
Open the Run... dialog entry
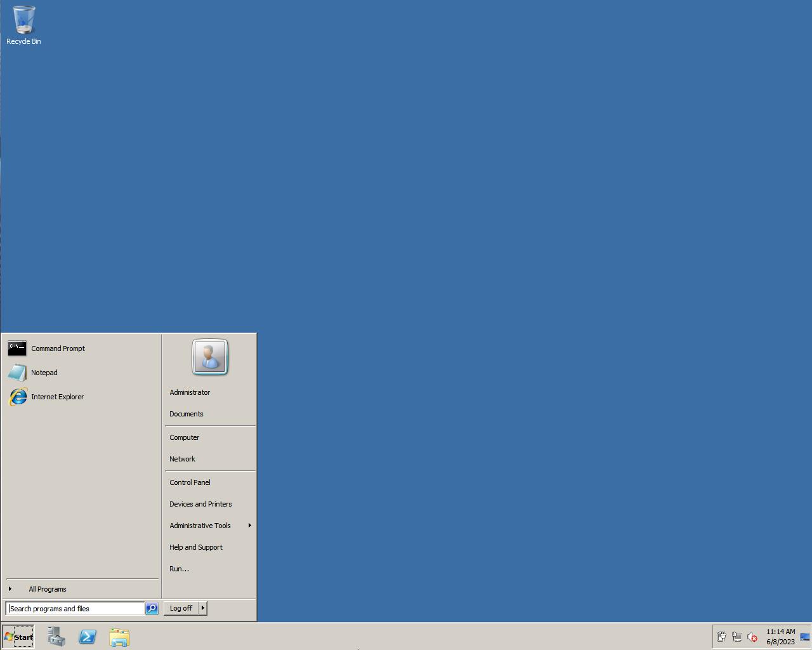click(x=179, y=569)
